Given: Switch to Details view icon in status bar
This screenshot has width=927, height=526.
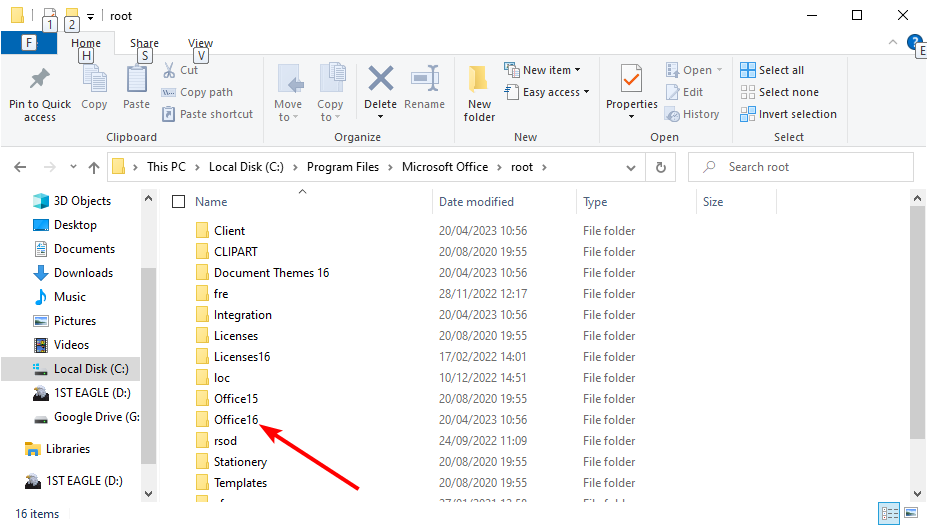Looking at the screenshot, I should pyautogui.click(x=889, y=512).
